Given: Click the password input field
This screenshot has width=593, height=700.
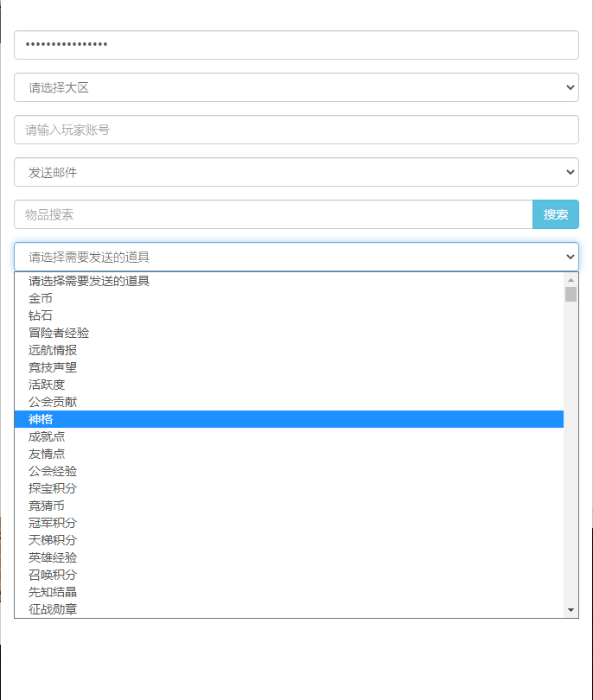Looking at the screenshot, I should [296, 45].
